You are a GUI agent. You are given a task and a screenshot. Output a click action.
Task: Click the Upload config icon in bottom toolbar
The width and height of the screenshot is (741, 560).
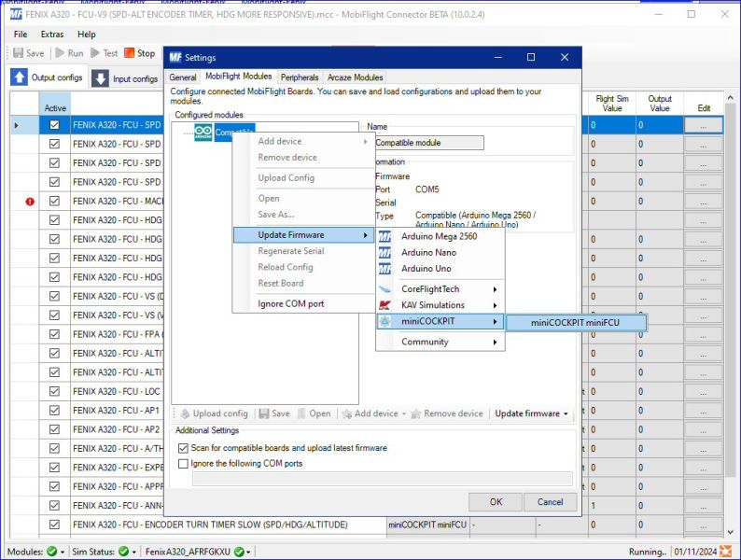[x=185, y=413]
